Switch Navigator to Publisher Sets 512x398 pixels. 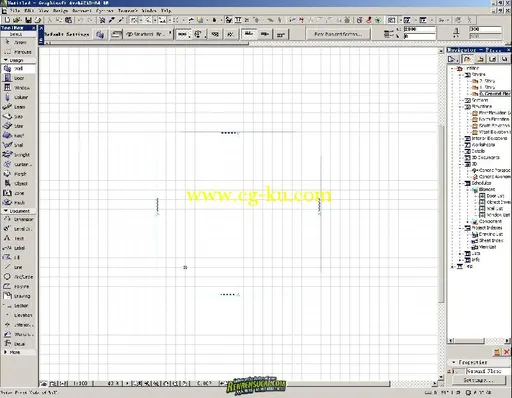pyautogui.click(x=504, y=59)
